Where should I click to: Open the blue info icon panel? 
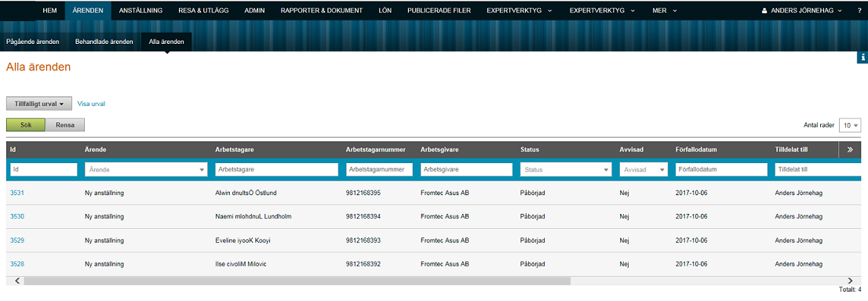click(863, 58)
